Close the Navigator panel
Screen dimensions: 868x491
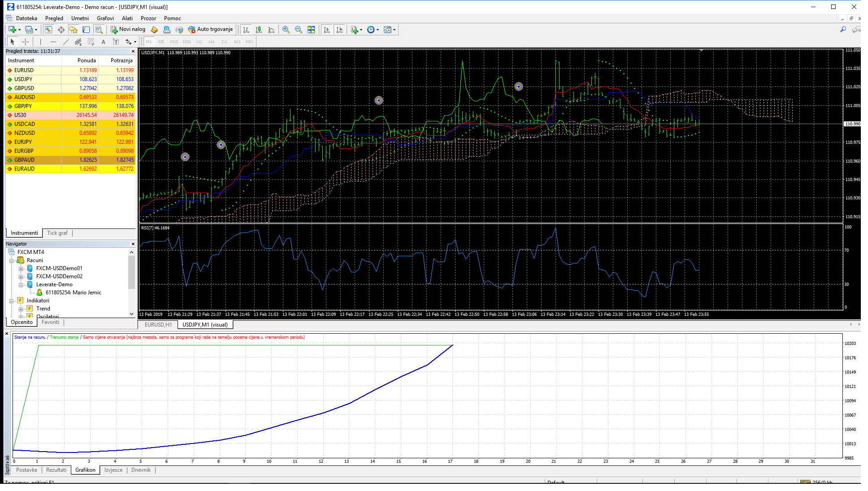point(133,244)
